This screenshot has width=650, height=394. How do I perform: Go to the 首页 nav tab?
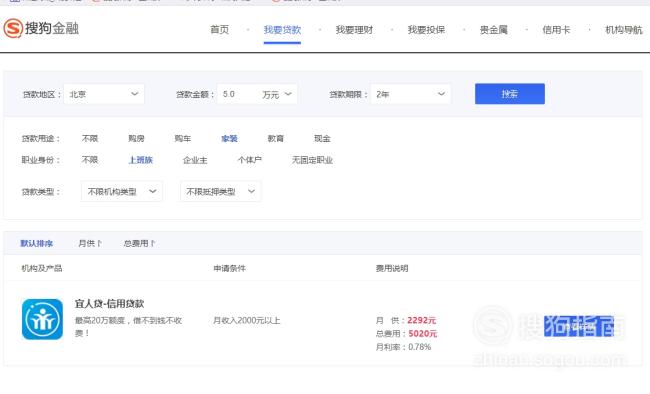coord(220,30)
